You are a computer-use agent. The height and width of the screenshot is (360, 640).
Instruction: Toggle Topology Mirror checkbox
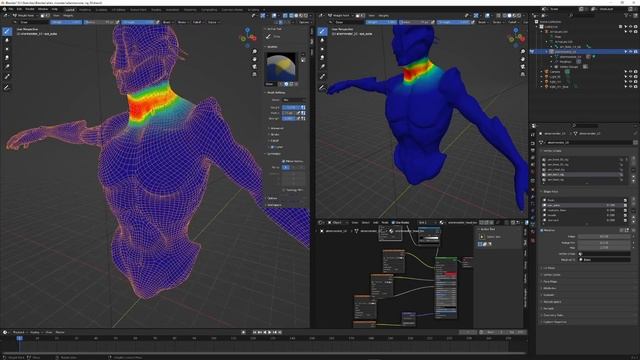[x=283, y=190]
